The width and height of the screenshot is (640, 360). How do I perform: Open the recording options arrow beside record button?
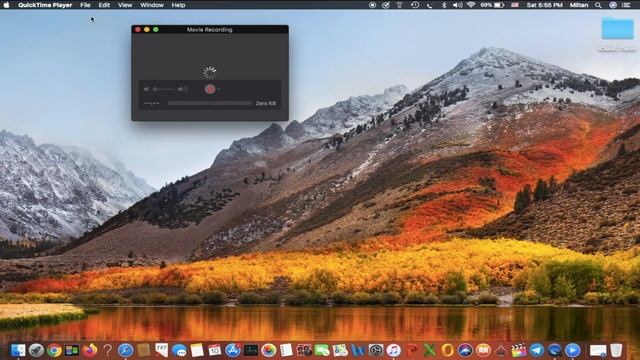219,89
